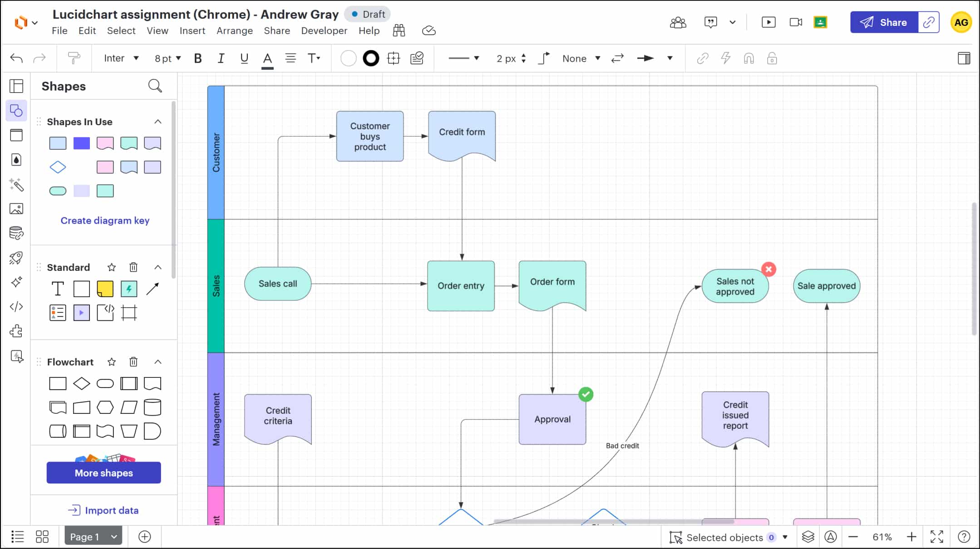Image resolution: width=980 pixels, height=549 pixels.
Task: Open the layers icon in status bar
Action: [808, 537]
